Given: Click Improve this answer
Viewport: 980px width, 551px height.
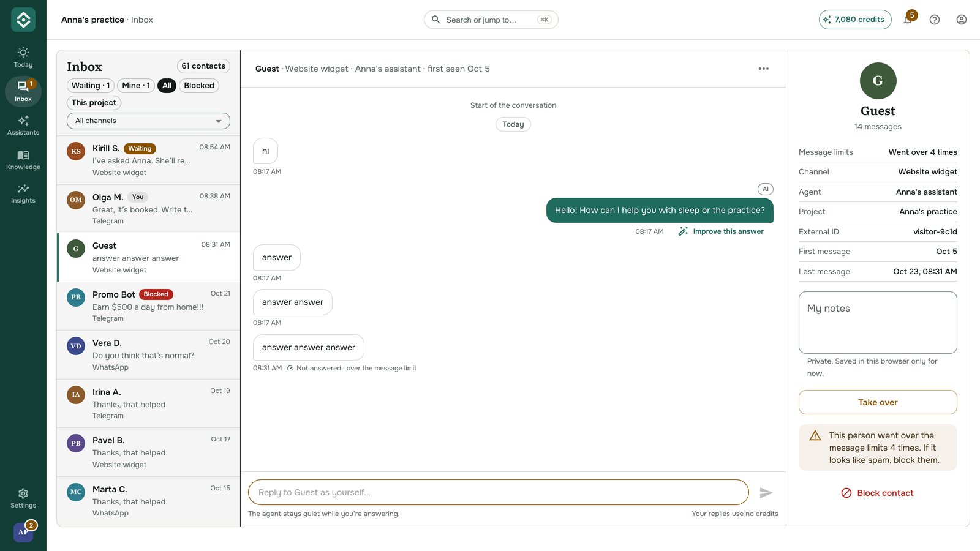Looking at the screenshot, I should 721,231.
